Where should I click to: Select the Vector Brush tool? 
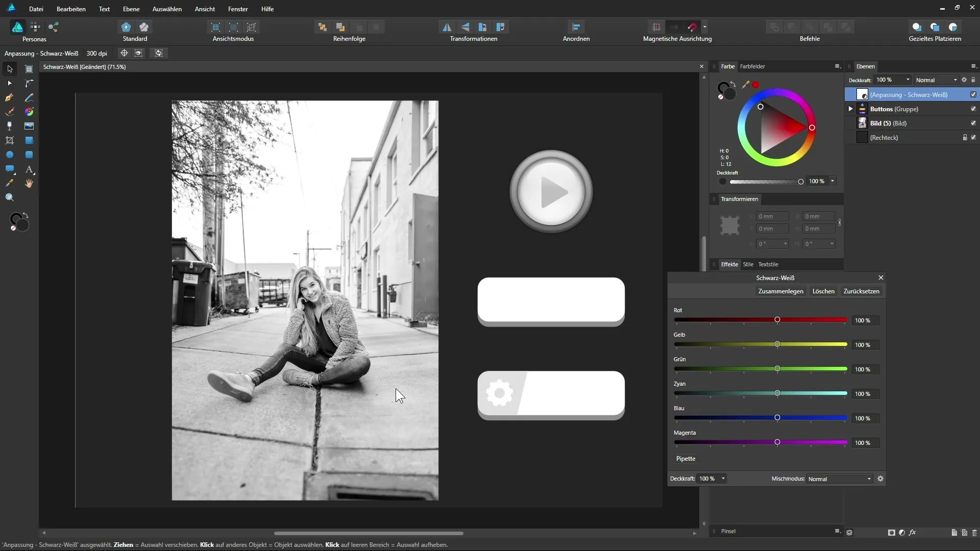10,112
